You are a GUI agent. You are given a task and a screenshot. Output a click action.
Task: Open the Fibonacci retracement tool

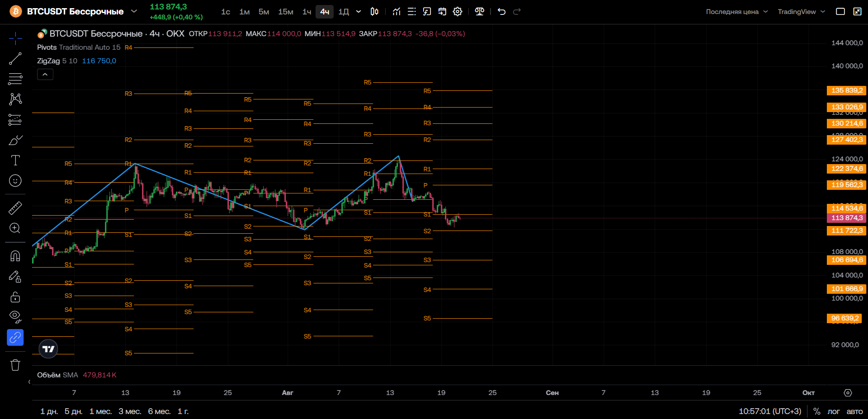[x=15, y=120]
